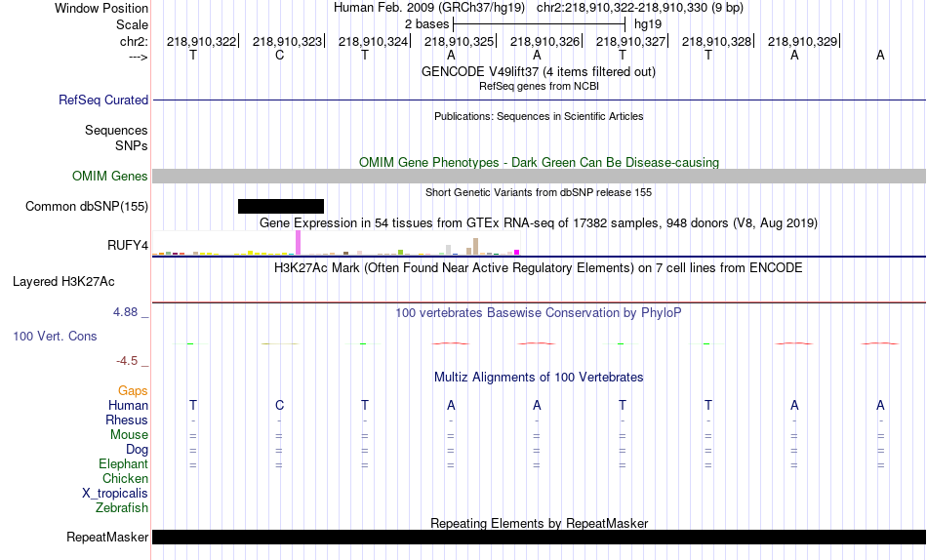Click the RUFY4 gene label

click(128, 245)
